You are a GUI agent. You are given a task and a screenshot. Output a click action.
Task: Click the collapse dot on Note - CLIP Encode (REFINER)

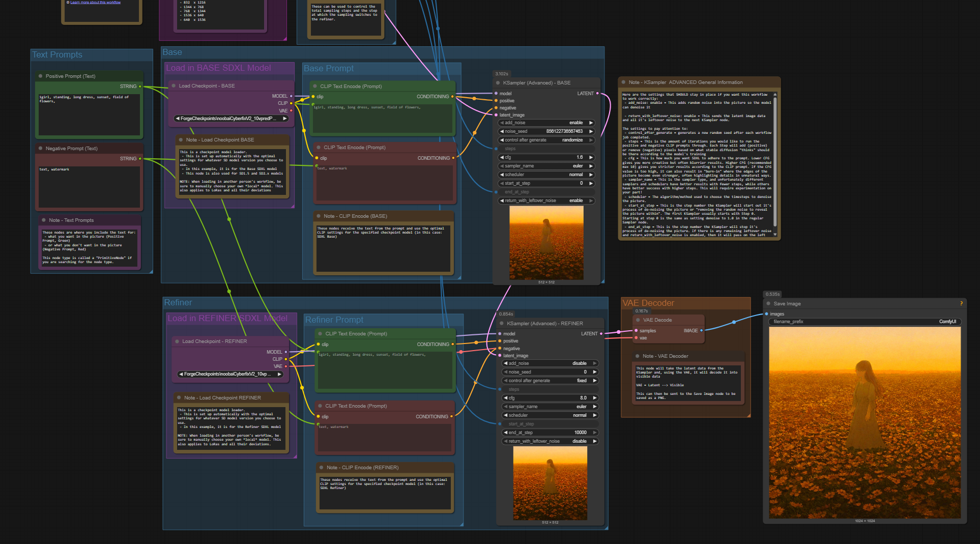(x=322, y=468)
